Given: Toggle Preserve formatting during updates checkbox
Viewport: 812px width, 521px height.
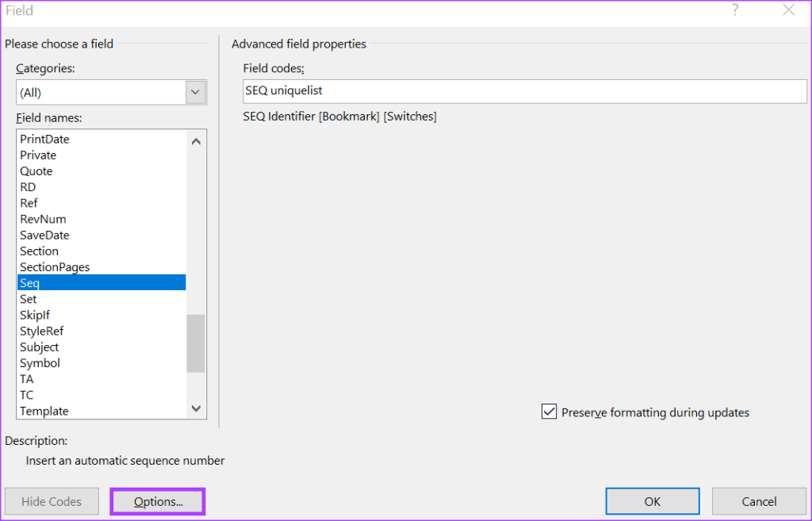Looking at the screenshot, I should pos(549,412).
